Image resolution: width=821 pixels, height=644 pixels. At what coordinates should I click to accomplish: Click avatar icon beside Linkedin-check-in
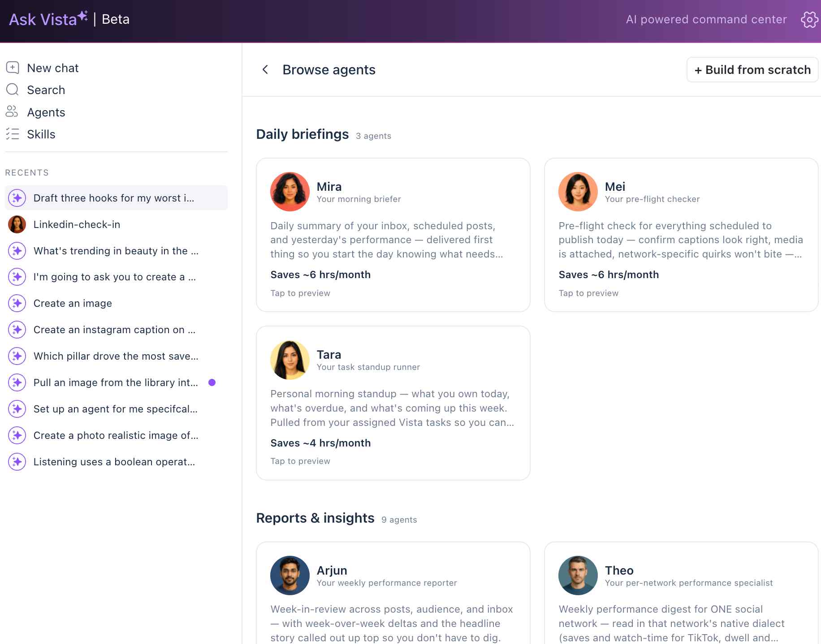(x=17, y=224)
